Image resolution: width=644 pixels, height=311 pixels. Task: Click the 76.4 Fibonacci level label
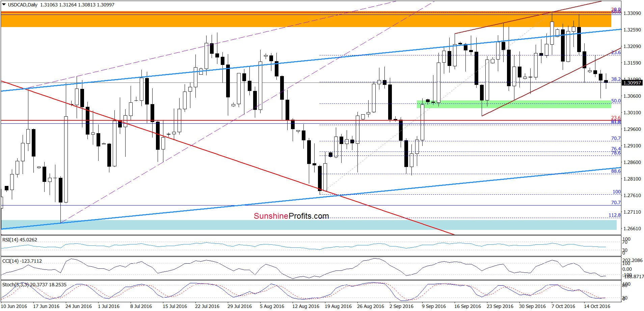pyautogui.click(x=616, y=149)
